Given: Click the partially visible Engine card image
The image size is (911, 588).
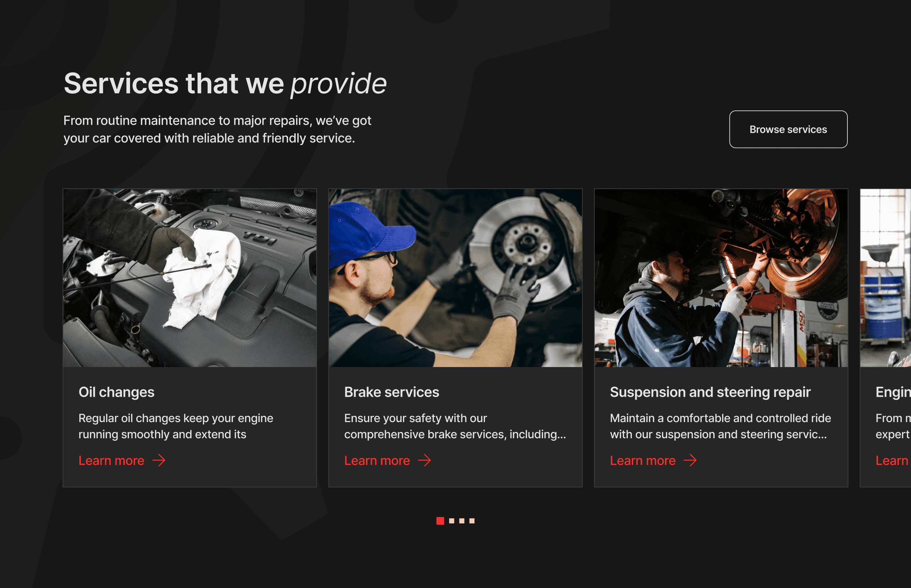Looking at the screenshot, I should 886,278.
